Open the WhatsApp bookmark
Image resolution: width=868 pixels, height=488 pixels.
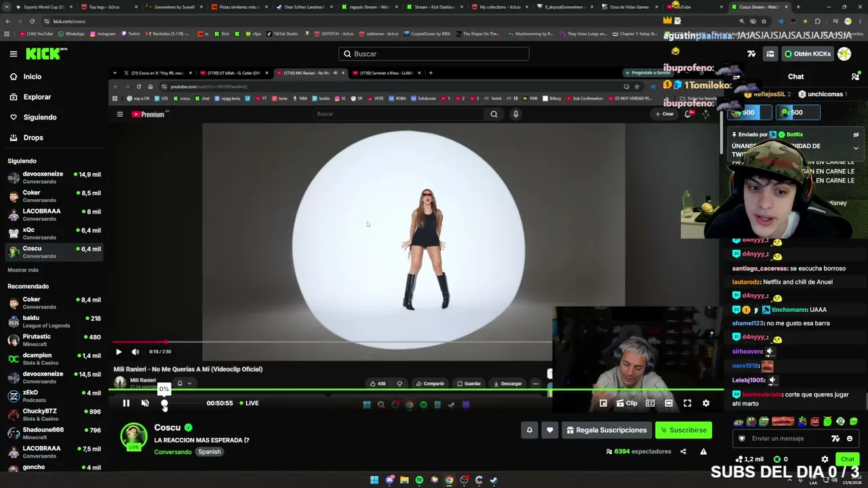71,33
